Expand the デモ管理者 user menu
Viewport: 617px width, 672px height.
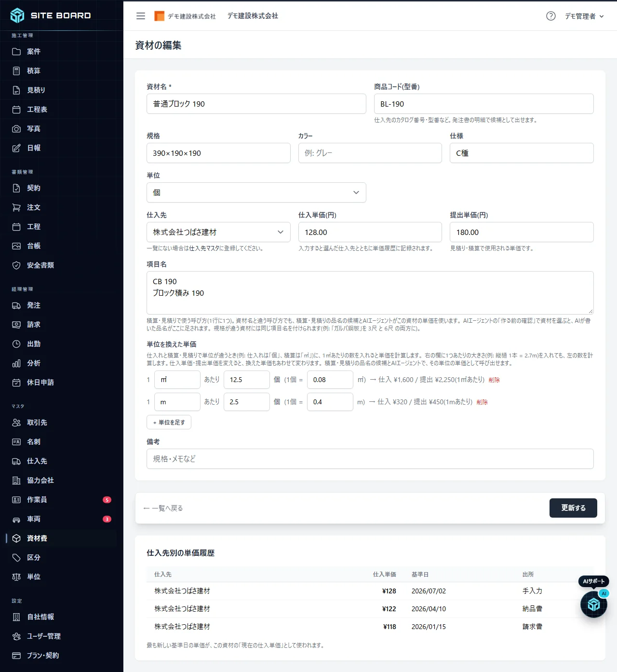584,16
